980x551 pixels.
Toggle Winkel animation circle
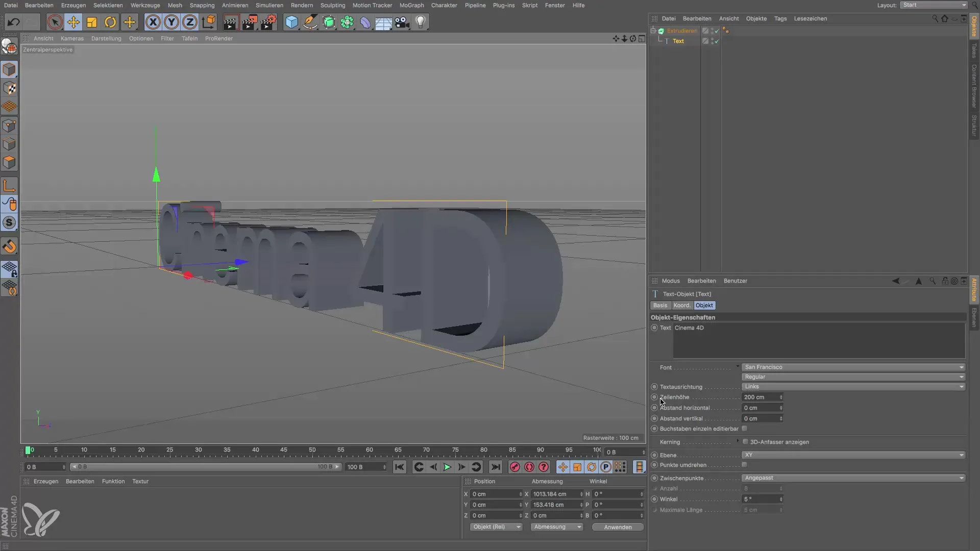[654, 499]
